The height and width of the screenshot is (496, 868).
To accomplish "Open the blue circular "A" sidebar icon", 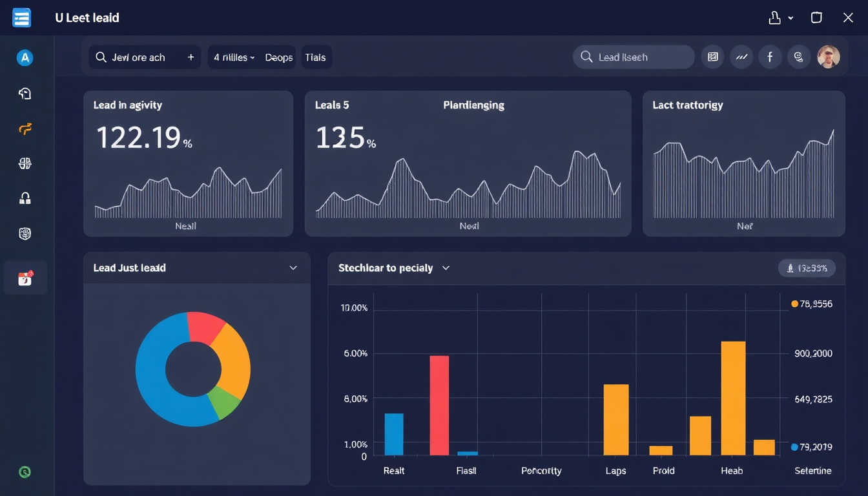I will [x=25, y=58].
